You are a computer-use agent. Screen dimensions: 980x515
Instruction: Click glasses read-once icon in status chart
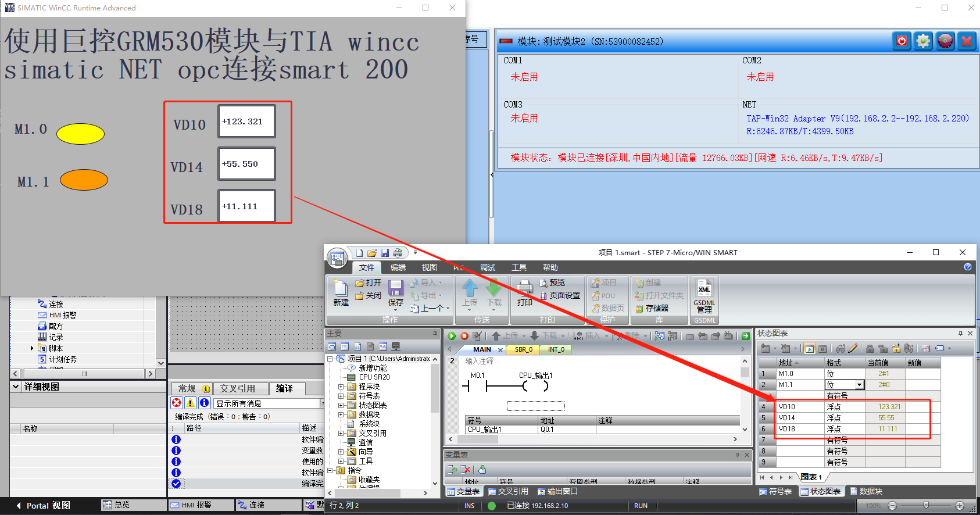[840, 349]
